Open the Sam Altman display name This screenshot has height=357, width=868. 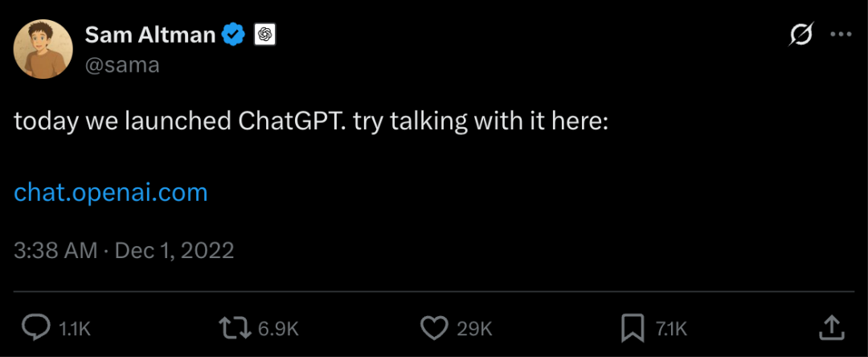click(149, 35)
